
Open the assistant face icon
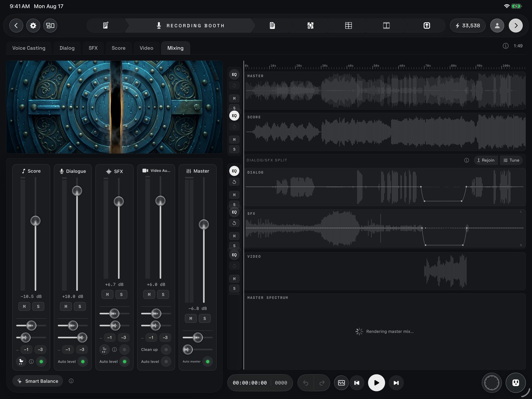pos(516,383)
